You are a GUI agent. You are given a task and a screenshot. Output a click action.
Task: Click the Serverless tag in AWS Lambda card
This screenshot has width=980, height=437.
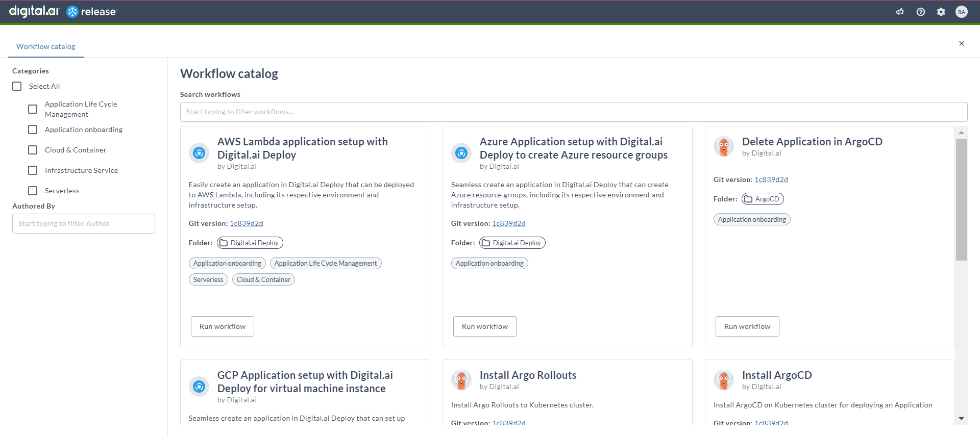click(208, 279)
